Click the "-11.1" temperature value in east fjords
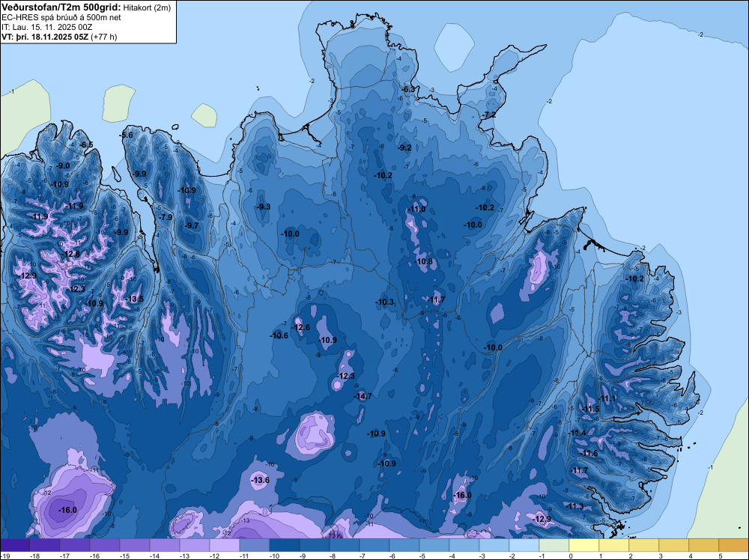 (607, 398)
